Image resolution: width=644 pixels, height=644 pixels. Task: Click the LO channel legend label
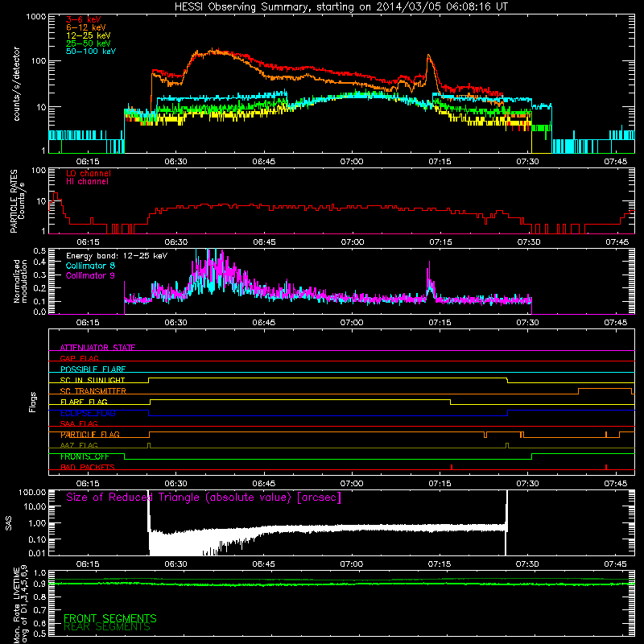click(89, 173)
